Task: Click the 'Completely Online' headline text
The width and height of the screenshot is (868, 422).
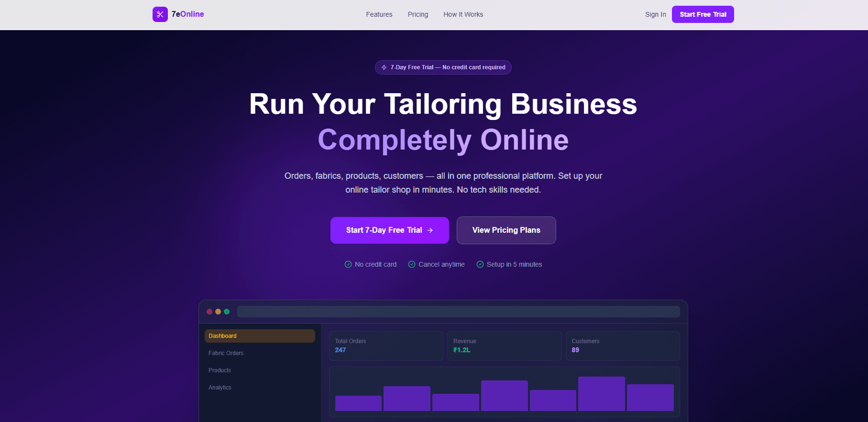Action: (x=443, y=140)
